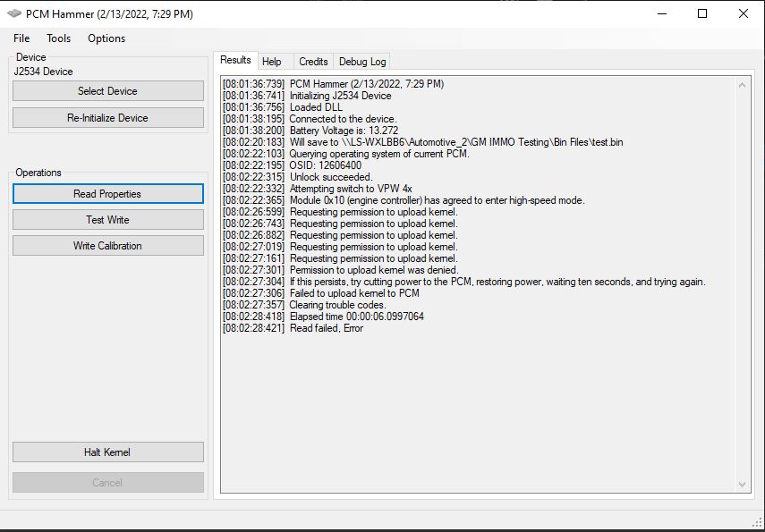Viewport: 765px width, 532px height.
Task: Click the 'Clearing trouble codes.' log line
Action: pyautogui.click(x=304, y=305)
